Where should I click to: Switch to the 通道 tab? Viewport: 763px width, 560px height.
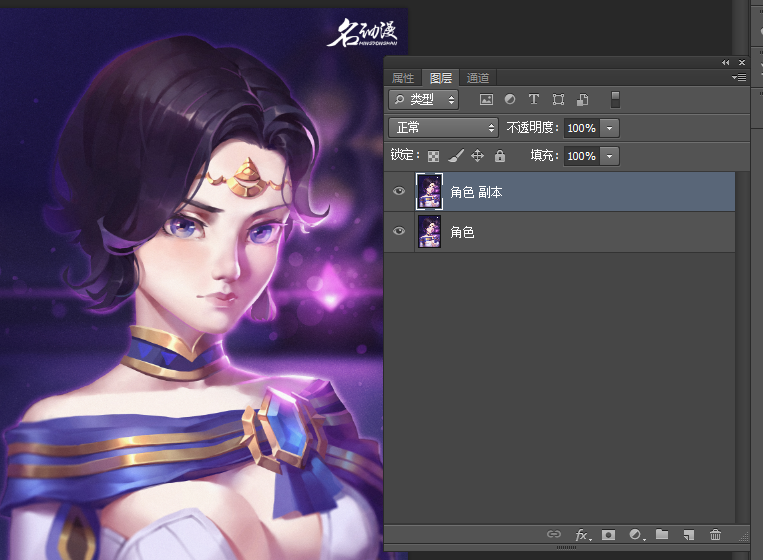tap(478, 78)
